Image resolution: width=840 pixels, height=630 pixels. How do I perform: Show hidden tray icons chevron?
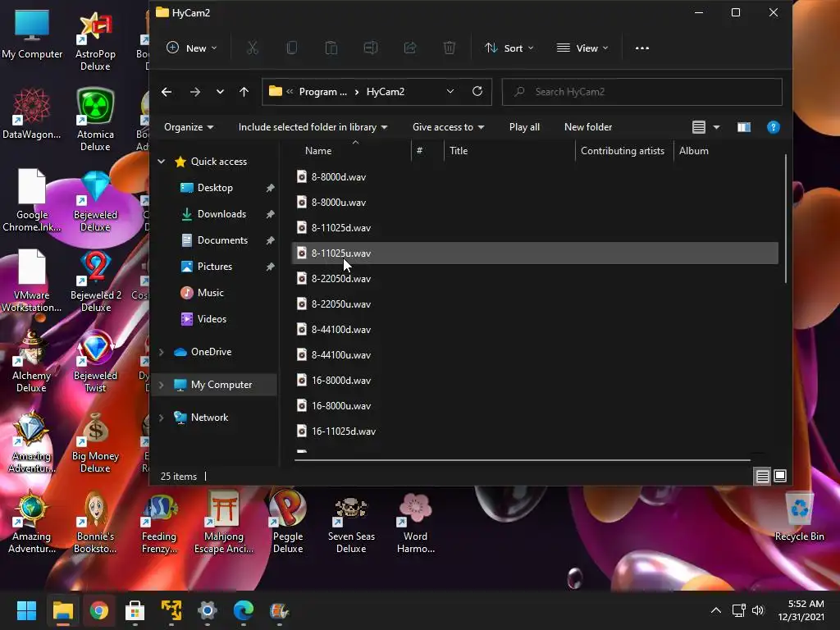point(715,610)
